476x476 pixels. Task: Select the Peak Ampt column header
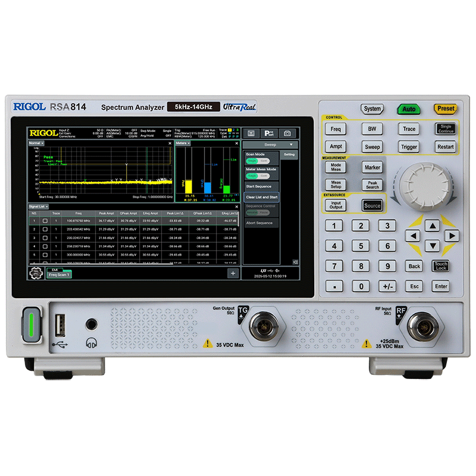[107, 213]
